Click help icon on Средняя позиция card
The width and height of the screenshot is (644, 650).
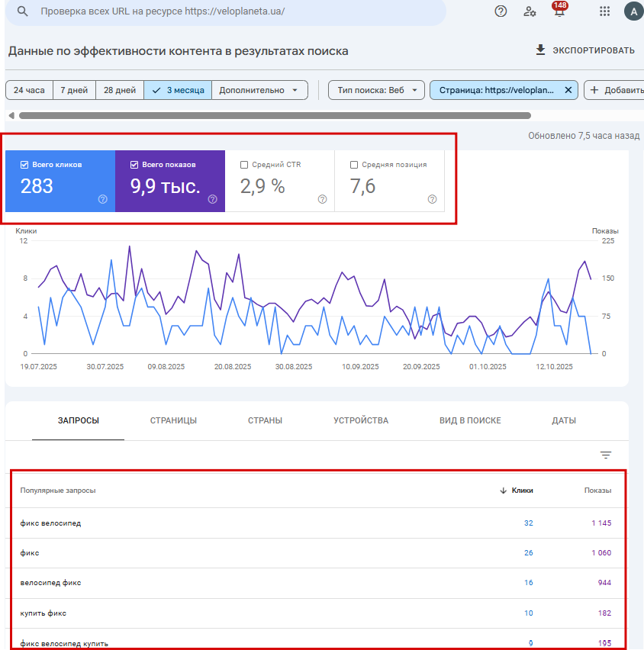432,199
